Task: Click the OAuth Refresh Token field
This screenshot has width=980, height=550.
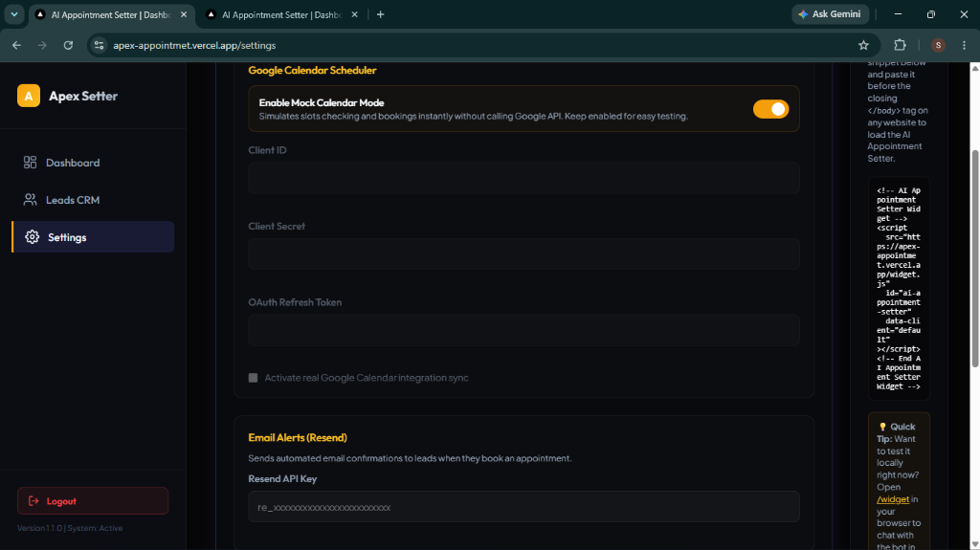Action: [523, 330]
